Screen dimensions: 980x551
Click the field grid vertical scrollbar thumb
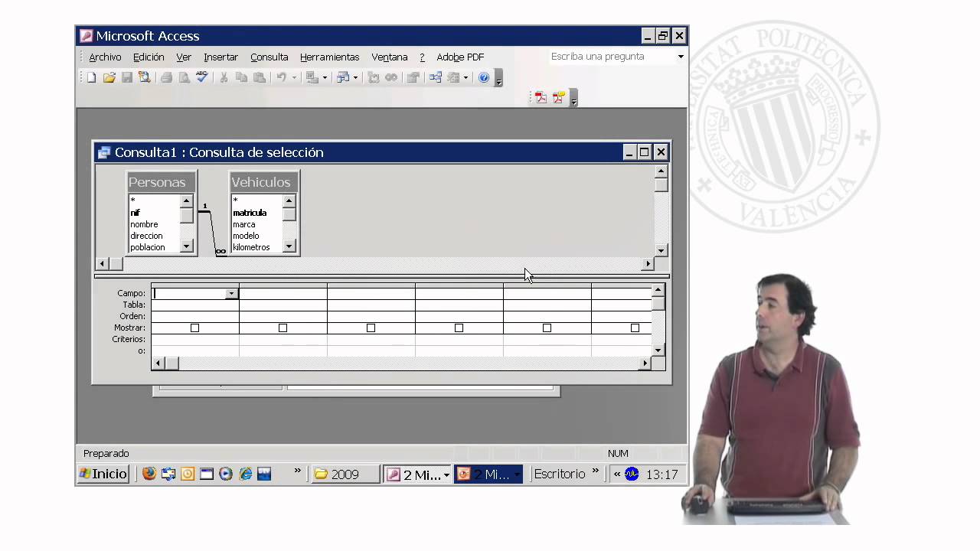tap(658, 303)
